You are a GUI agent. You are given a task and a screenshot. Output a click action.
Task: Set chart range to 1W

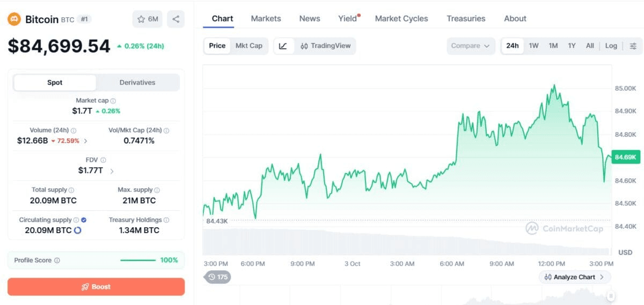(x=533, y=46)
